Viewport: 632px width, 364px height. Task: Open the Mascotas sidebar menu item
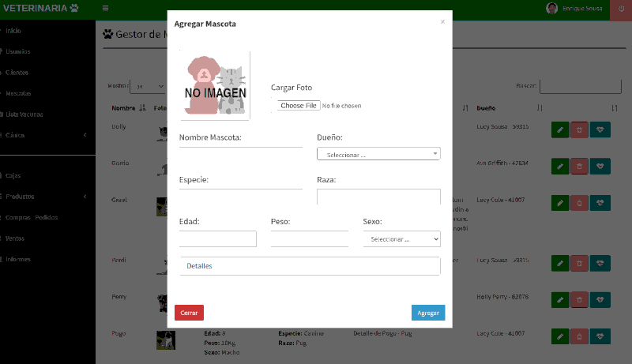(x=18, y=93)
